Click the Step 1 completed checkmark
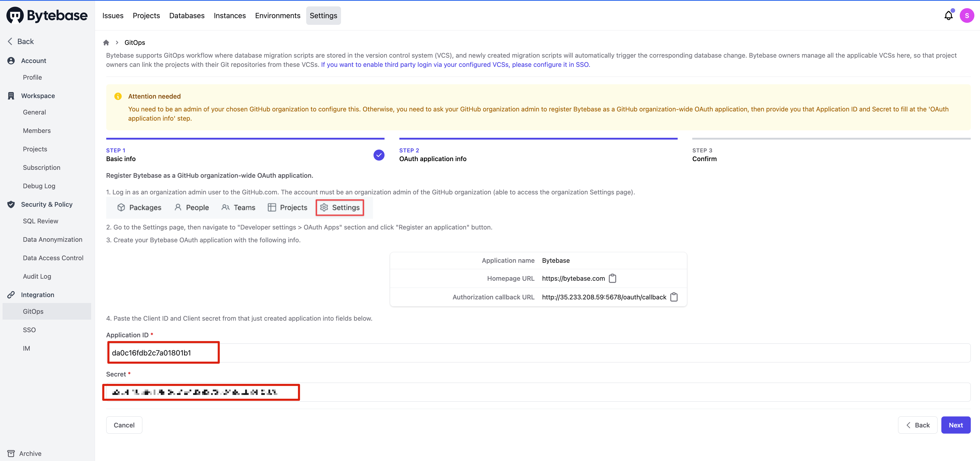This screenshot has width=980, height=461. point(379,155)
